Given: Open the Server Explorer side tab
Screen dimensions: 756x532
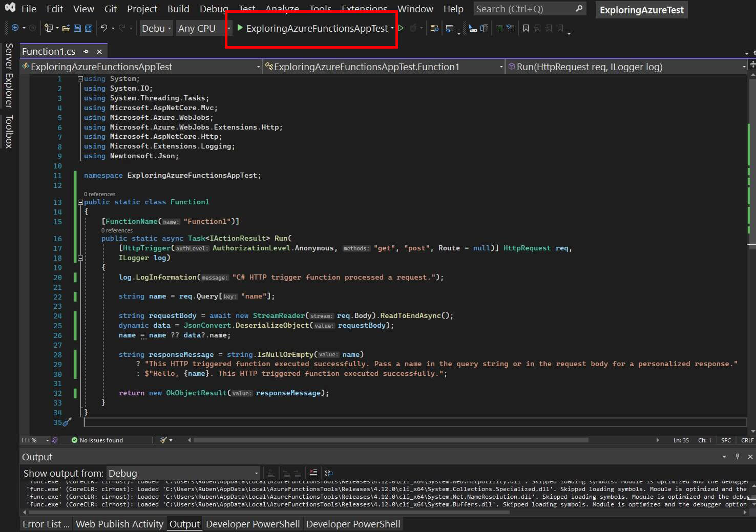Looking at the screenshot, I should coord(9,76).
